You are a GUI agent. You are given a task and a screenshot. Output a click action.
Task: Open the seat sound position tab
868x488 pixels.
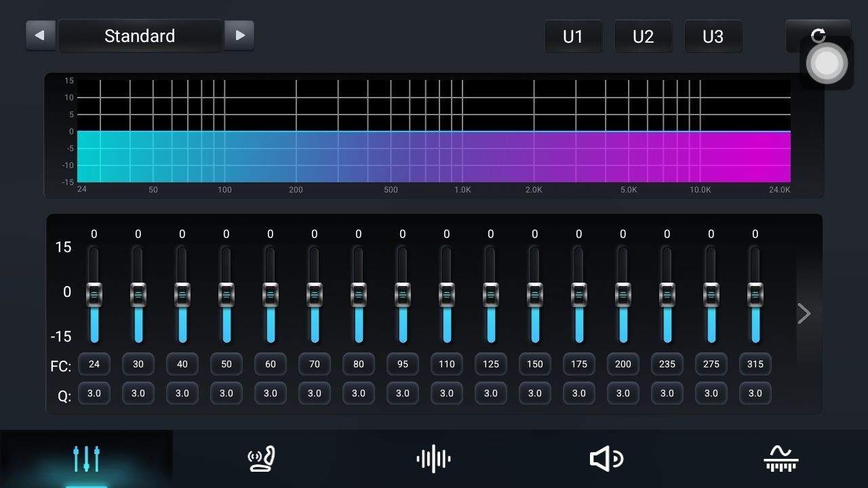260,459
